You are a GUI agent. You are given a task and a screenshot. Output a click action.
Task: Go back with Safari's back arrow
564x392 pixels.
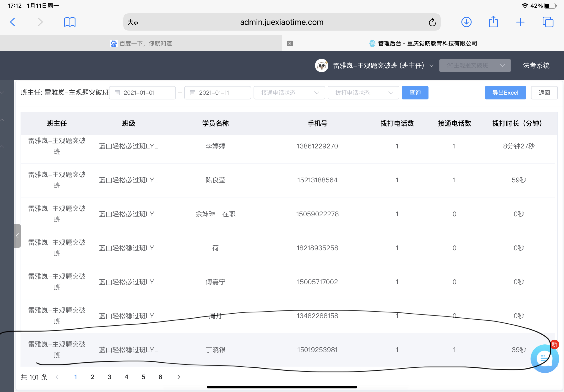(13, 22)
